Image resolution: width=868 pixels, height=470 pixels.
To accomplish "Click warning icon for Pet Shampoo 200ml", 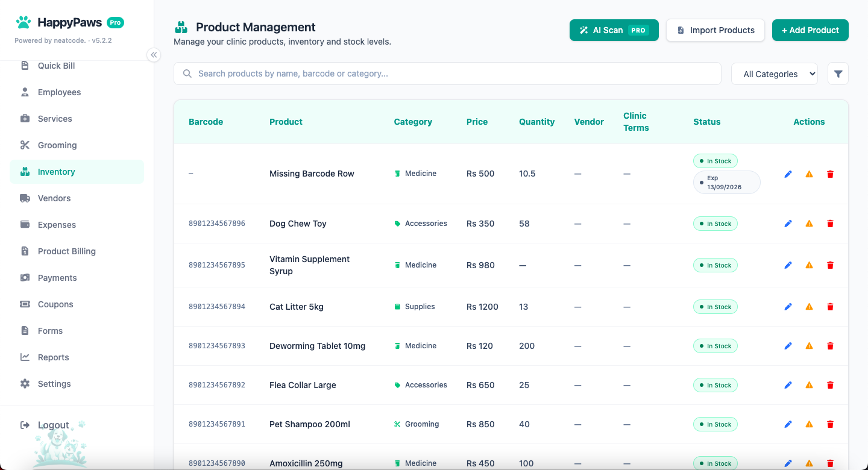I will [x=809, y=424].
